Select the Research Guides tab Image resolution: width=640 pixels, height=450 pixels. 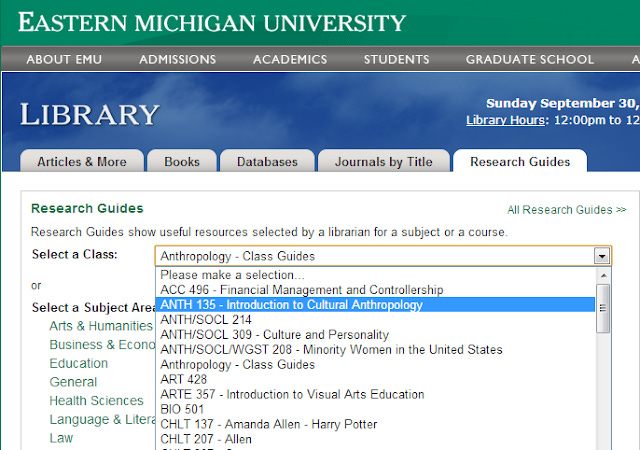pos(520,161)
